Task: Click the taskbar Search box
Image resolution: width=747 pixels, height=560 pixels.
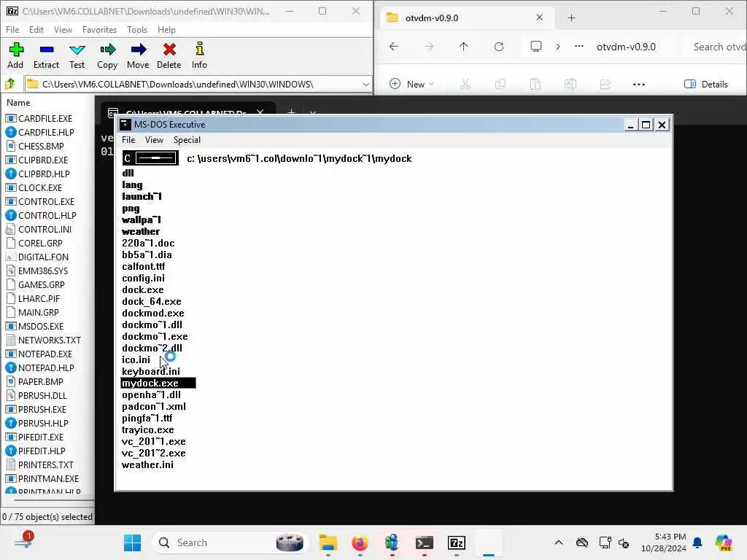Action: [230, 542]
